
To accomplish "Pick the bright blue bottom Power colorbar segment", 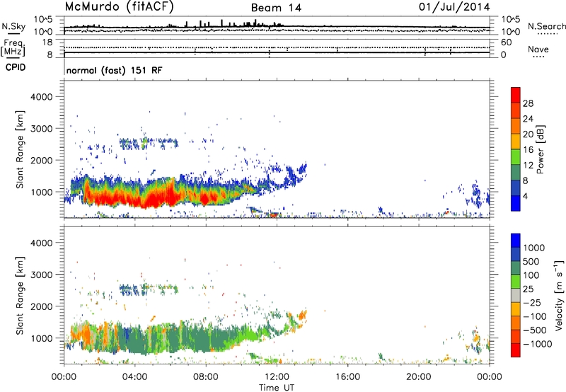I will 516,203.
